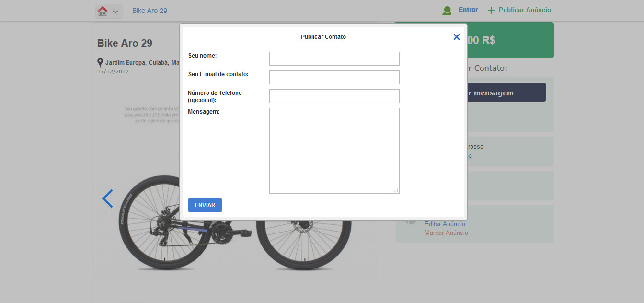
Task: Open the Bike Aro 29 breadcrumb link
Action: pyautogui.click(x=149, y=11)
